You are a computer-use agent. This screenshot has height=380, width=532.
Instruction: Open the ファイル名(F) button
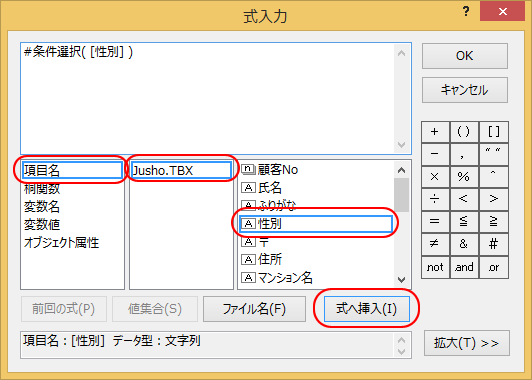[x=254, y=309]
